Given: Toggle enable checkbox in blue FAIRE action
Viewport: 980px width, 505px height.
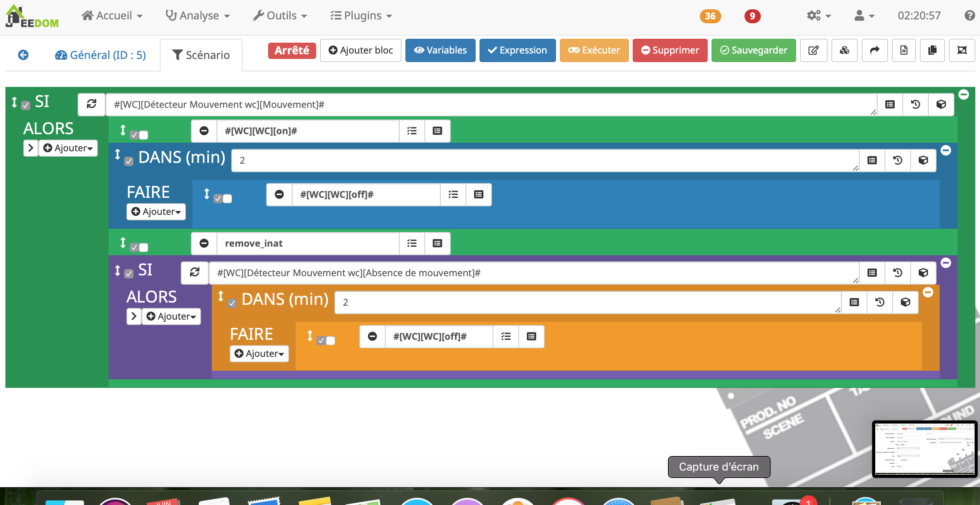Looking at the screenshot, I should tap(218, 199).
